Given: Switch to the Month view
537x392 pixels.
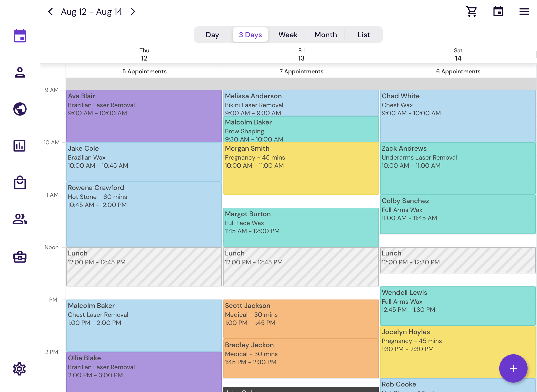Looking at the screenshot, I should (326, 34).
